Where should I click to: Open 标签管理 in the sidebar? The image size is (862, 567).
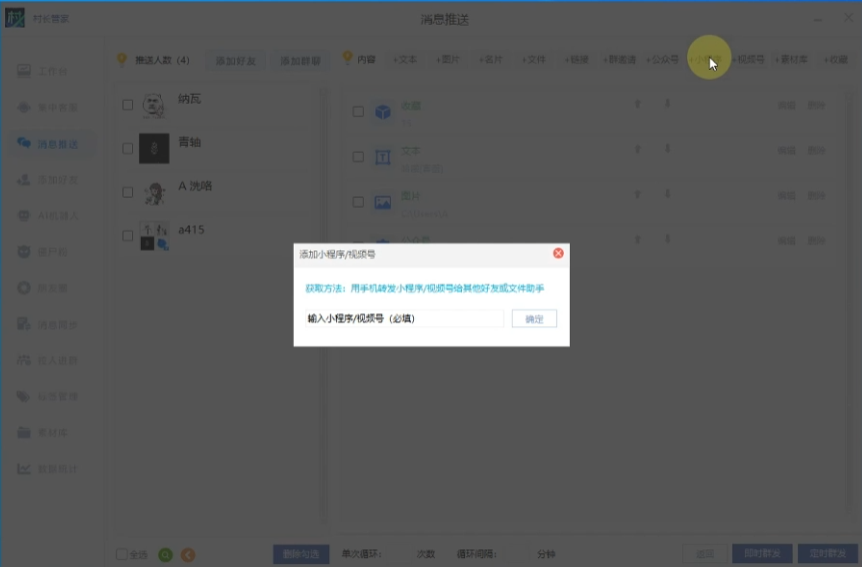pos(47,397)
